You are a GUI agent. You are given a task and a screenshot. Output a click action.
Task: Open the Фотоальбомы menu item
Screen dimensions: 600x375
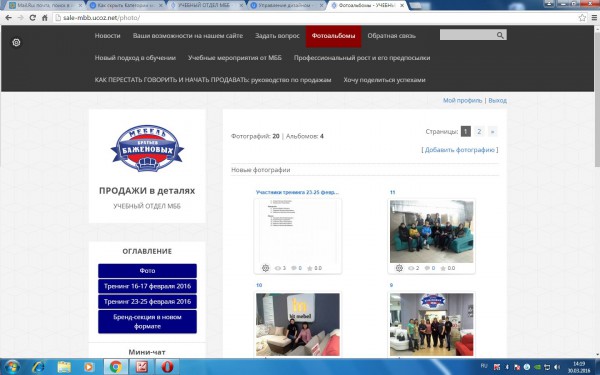point(333,36)
